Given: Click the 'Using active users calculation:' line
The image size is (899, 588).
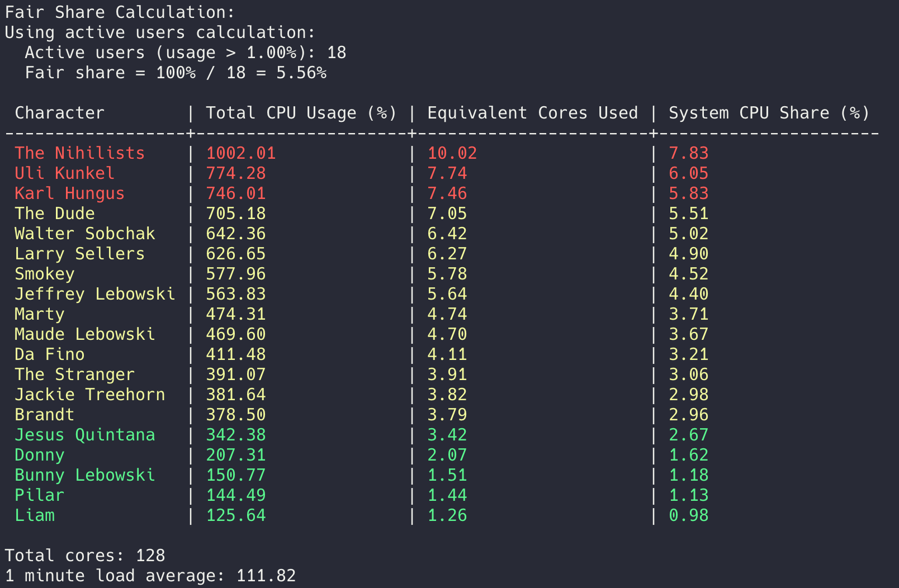Looking at the screenshot, I should tap(160, 32).
